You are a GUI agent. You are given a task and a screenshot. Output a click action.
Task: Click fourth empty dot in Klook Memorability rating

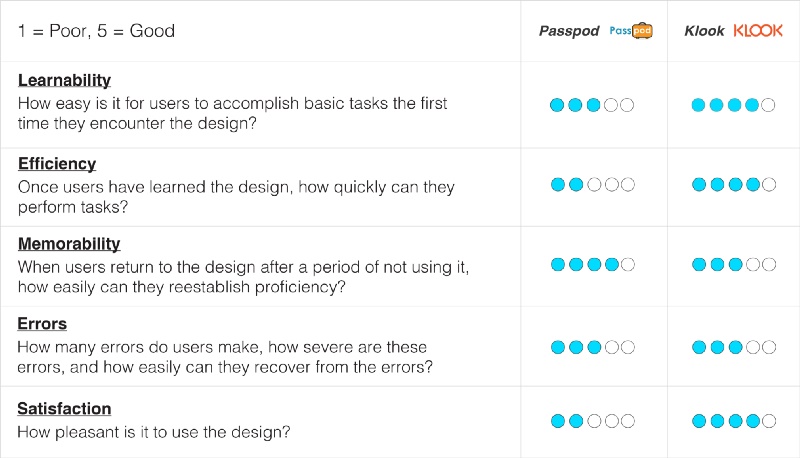pos(753,265)
